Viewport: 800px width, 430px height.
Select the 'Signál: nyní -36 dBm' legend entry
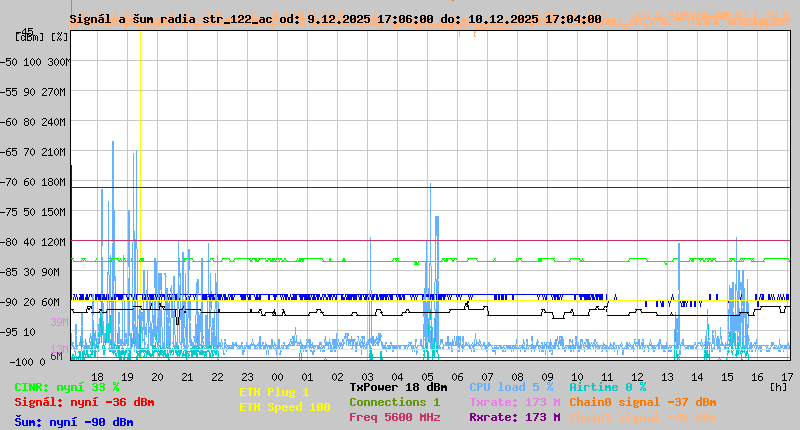84,402
